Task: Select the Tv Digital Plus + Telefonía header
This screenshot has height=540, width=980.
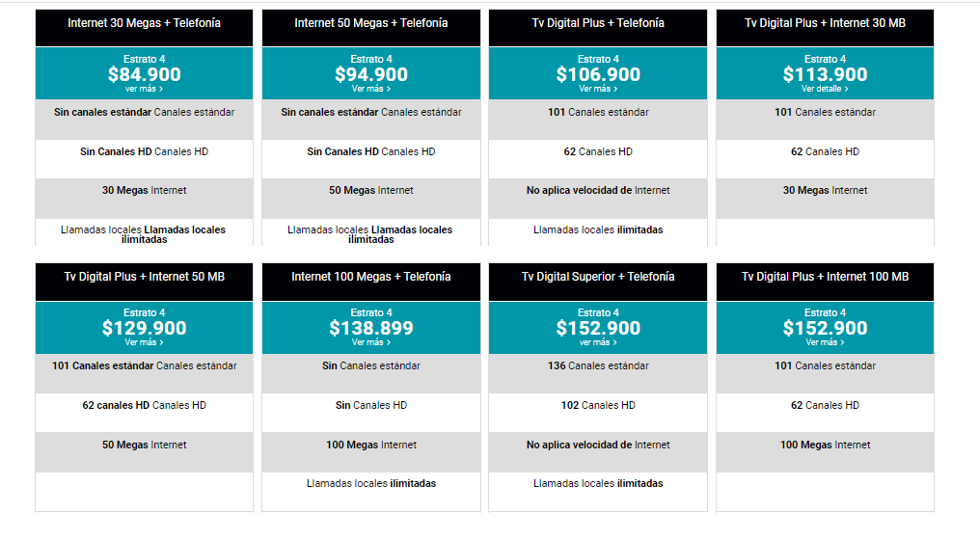Action: point(598,28)
